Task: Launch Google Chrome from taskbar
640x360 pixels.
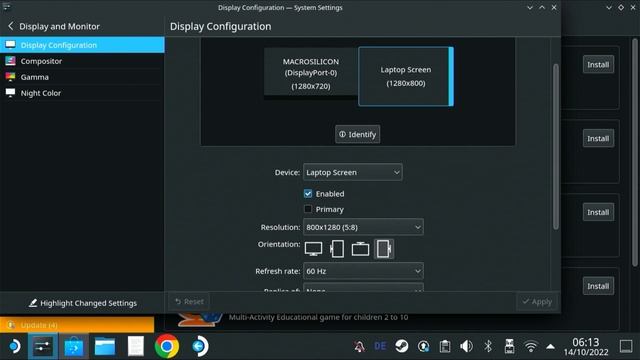Action: point(167,346)
